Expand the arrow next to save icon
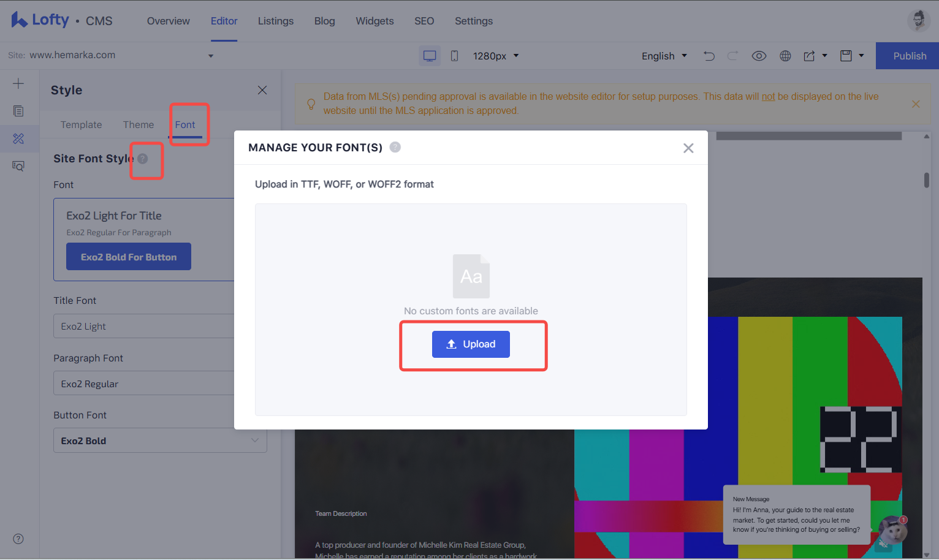This screenshot has width=939, height=560. [861, 56]
